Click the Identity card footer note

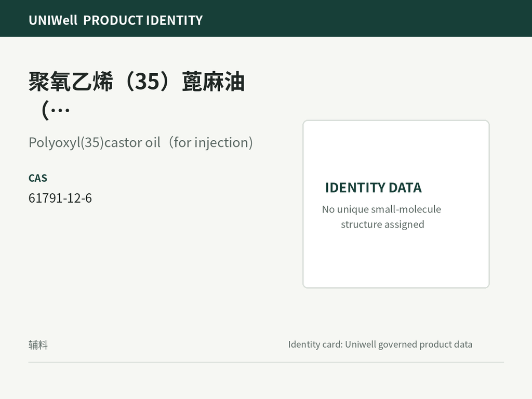[380, 344]
